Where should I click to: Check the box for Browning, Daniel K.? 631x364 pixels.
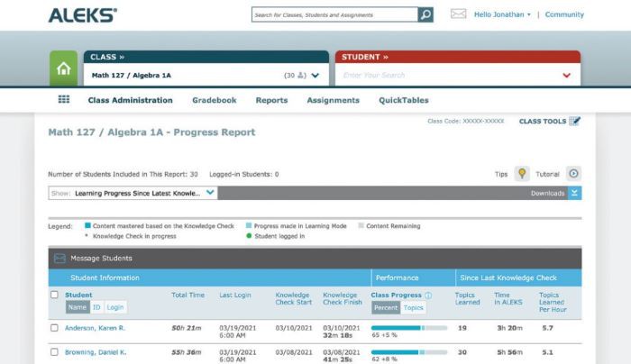[54, 351]
